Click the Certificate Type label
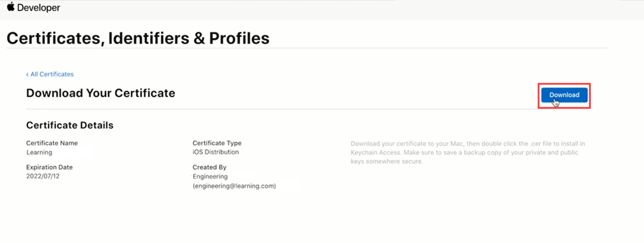This screenshot has height=243, width=644. tap(217, 143)
